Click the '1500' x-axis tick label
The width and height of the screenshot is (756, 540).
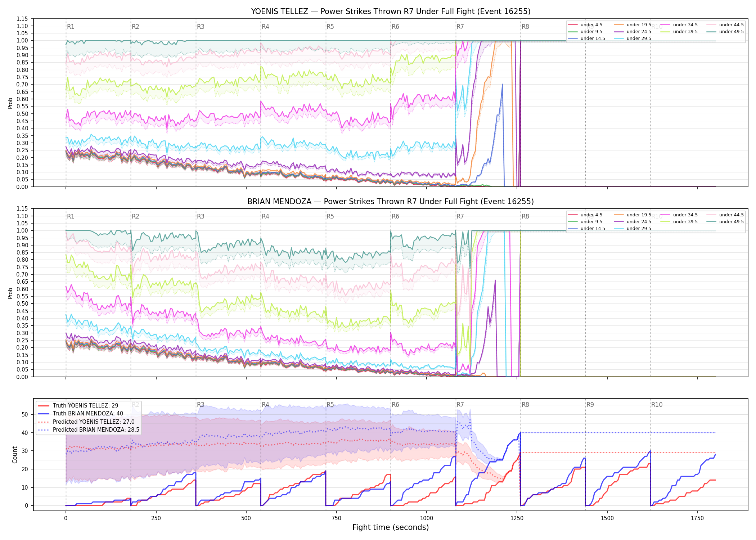(607, 518)
